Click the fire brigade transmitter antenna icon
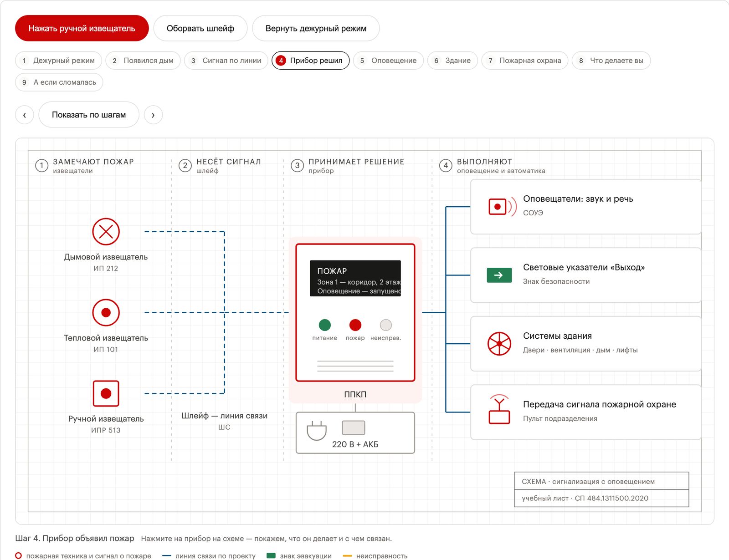 pyautogui.click(x=499, y=409)
